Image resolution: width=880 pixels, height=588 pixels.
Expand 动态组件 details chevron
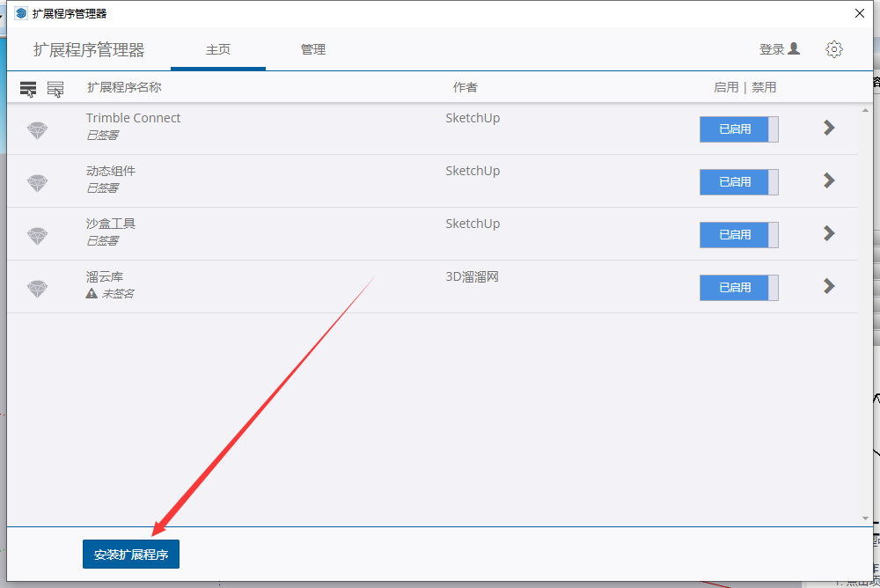point(829,180)
